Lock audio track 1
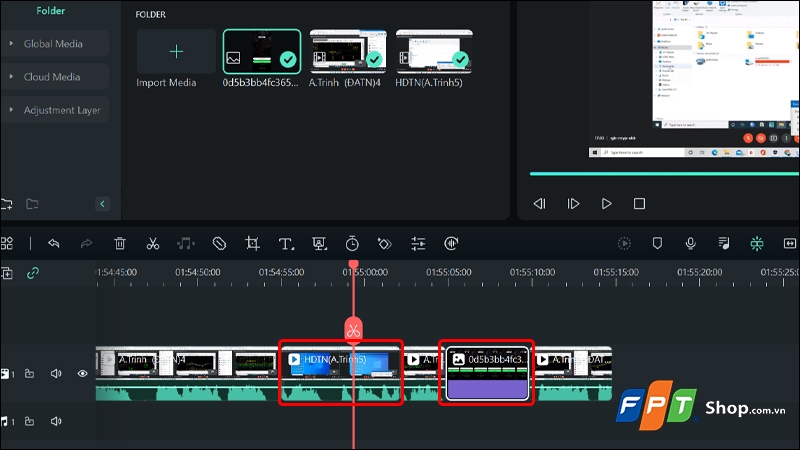The image size is (800, 450). coord(30,421)
